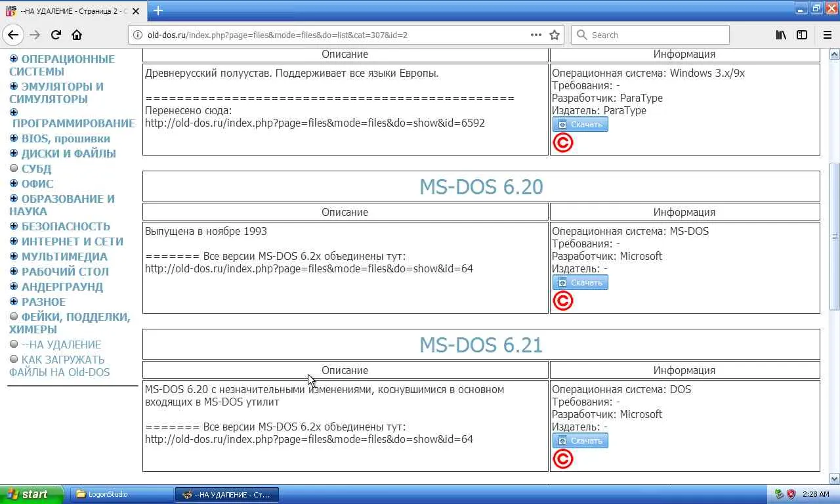Expand БЕЗОПАСНОСТЬ category plus icon
This screenshot has height=504, width=840.
tap(14, 226)
